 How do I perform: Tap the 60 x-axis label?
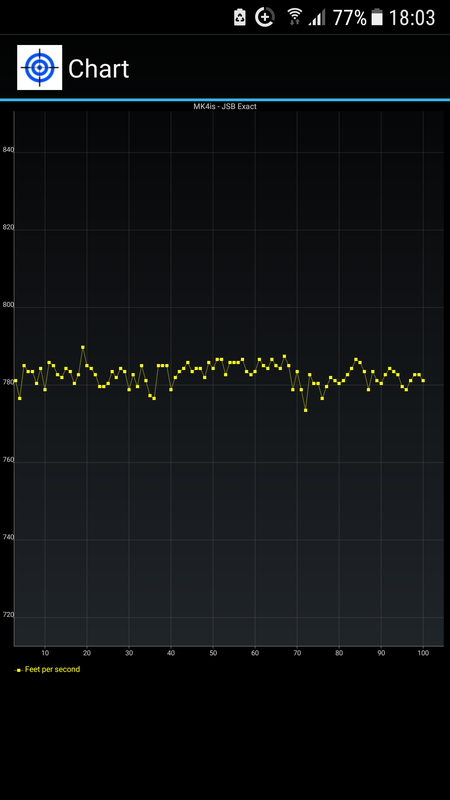(255, 653)
